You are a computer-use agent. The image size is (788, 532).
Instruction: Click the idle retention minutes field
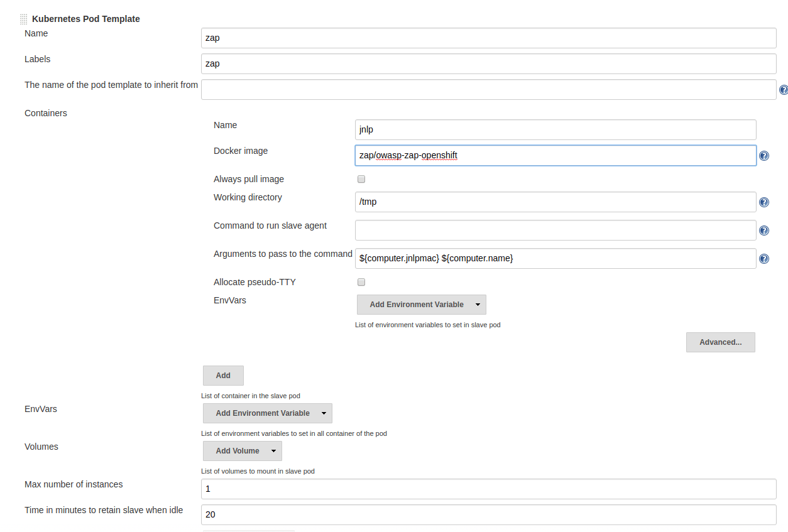[x=488, y=514]
